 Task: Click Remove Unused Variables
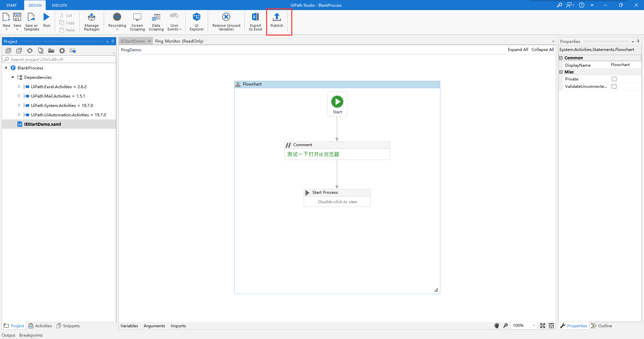point(226,21)
